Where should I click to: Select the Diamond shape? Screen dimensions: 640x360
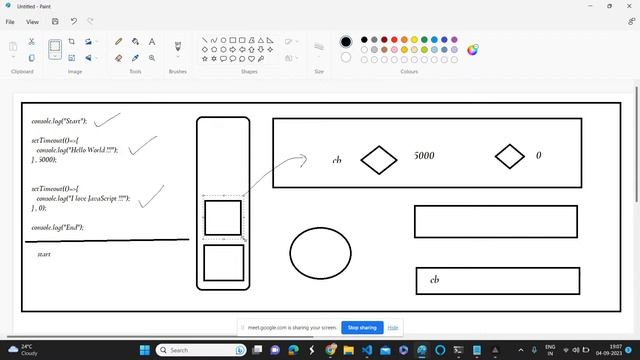tap(204, 49)
